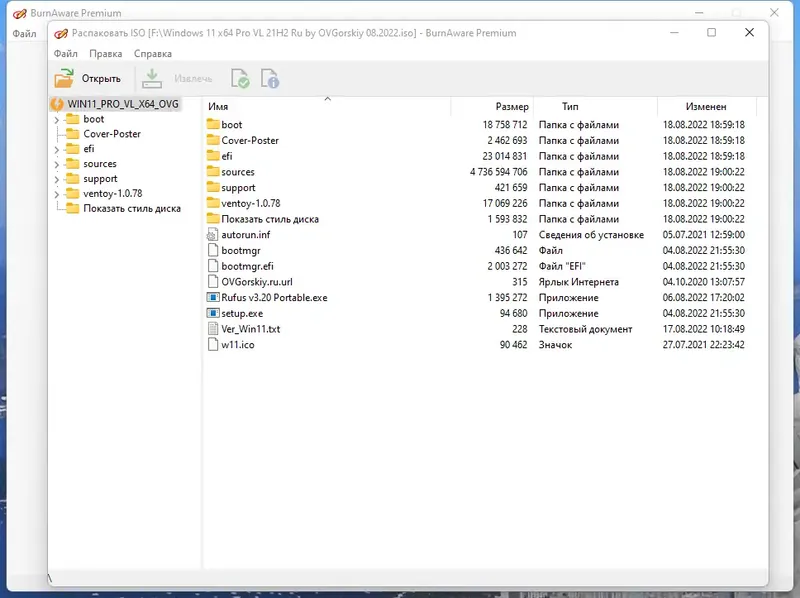
Task: Click the Ver_Win11.txt text document icon
Action: click(213, 329)
